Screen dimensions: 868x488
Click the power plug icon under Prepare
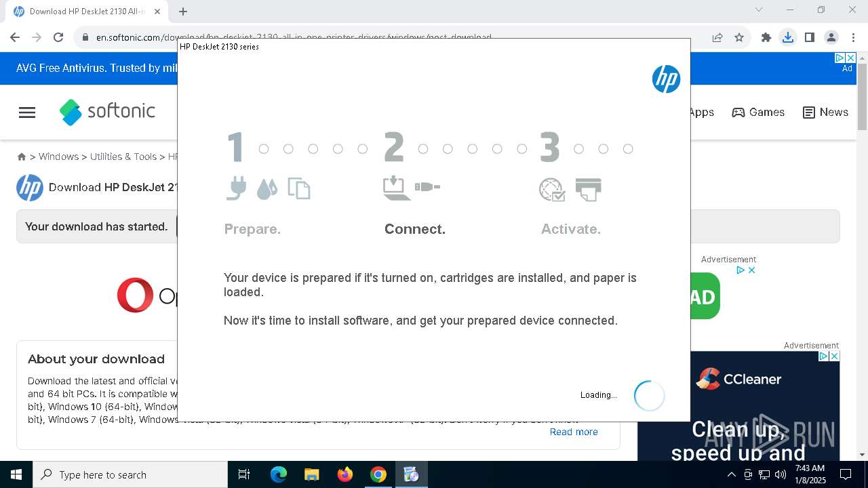pos(236,188)
